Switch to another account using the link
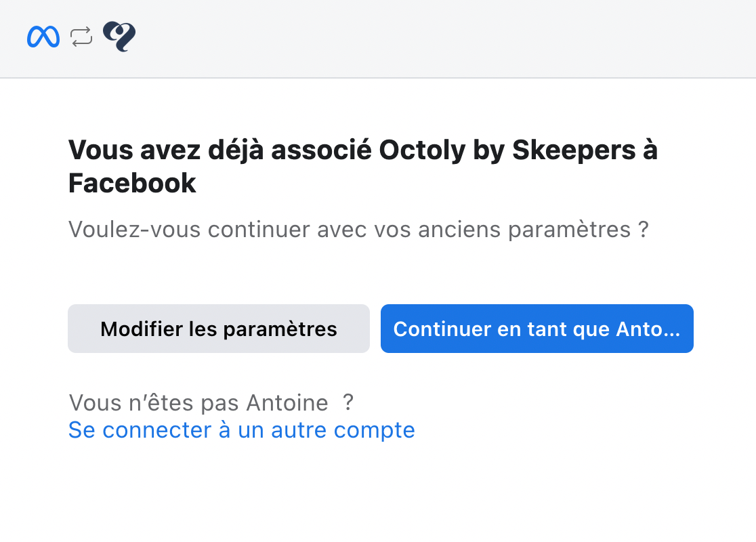The height and width of the screenshot is (542, 756). point(240,430)
